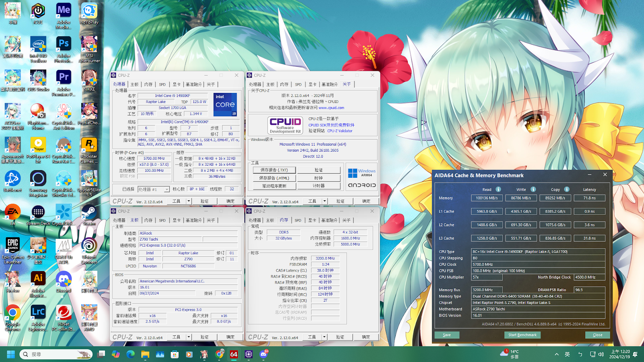Click Close button in AIDA64 benchmark
This screenshot has height=362, width=644.
(597, 335)
